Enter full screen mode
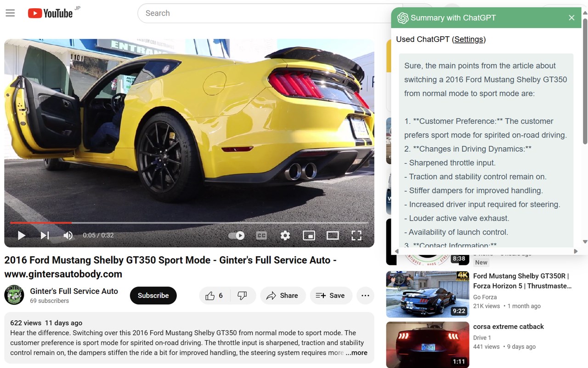588x368 pixels. (356, 236)
